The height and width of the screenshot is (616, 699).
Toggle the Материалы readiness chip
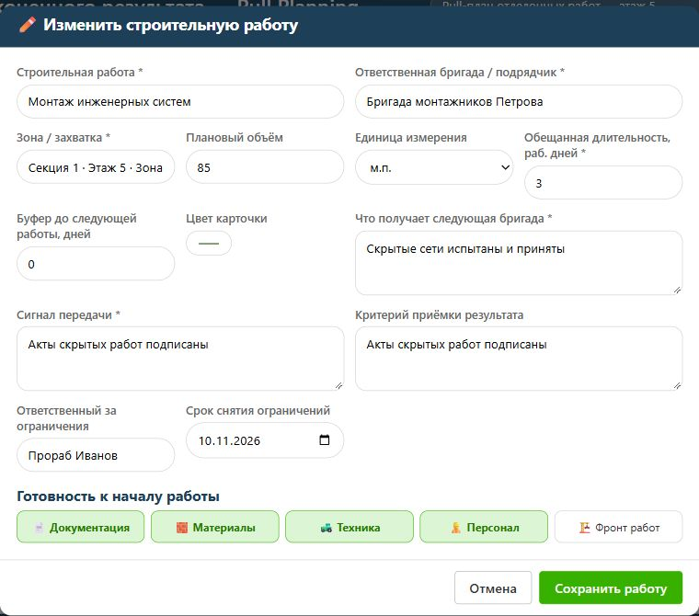coord(215,527)
